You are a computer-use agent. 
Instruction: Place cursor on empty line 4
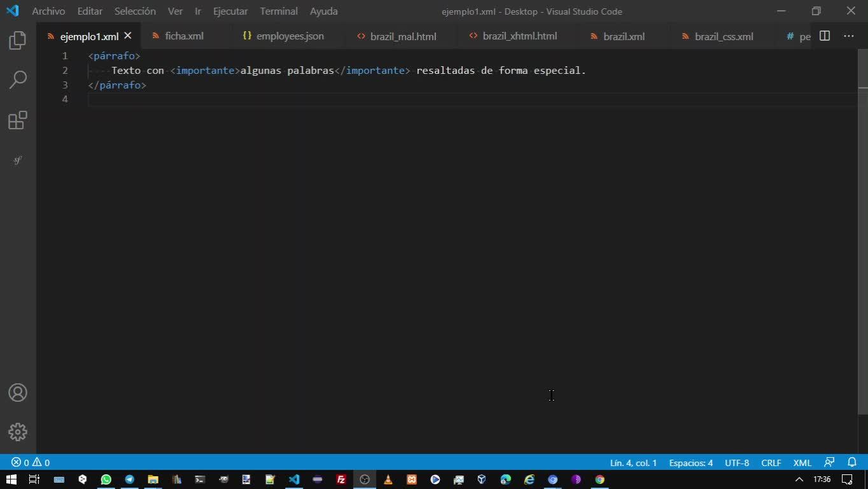tap(472, 99)
